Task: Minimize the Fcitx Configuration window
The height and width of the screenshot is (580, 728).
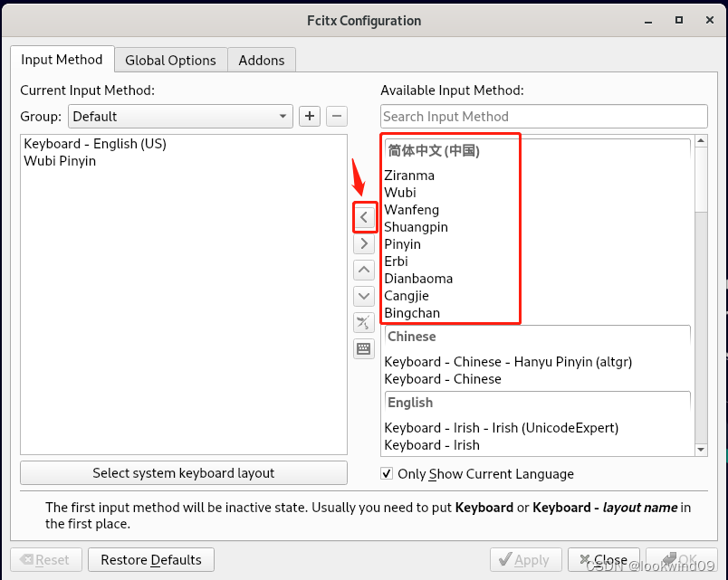Action: pos(648,21)
